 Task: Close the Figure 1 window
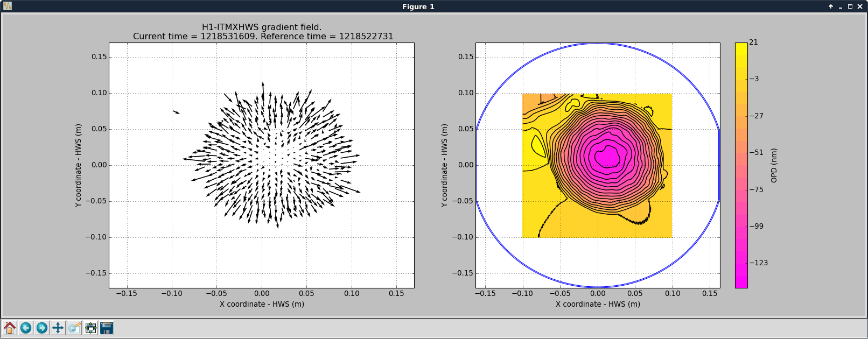860,6
